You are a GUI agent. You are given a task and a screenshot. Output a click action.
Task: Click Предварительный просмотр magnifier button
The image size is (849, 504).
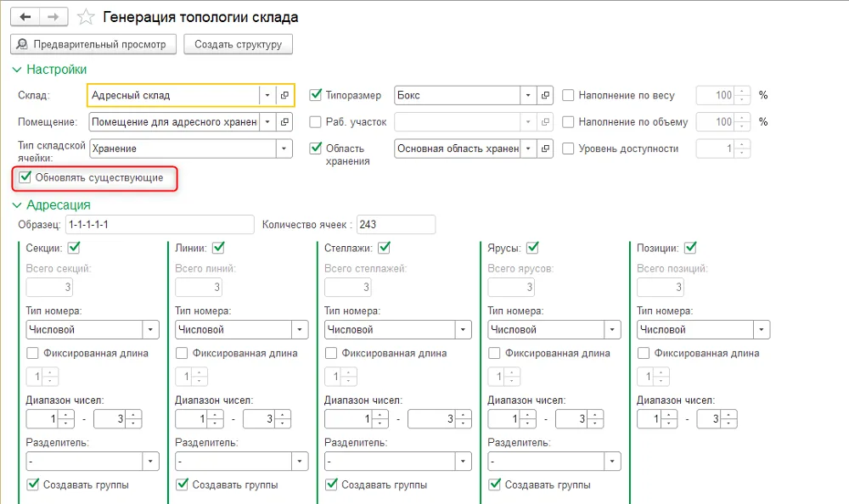tap(93, 44)
